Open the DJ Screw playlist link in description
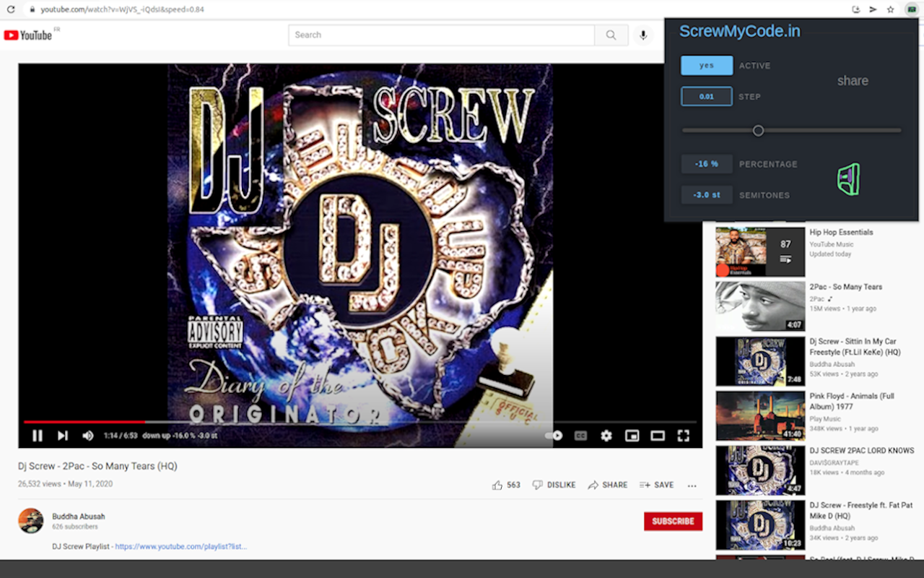924x578 pixels. [x=181, y=546]
